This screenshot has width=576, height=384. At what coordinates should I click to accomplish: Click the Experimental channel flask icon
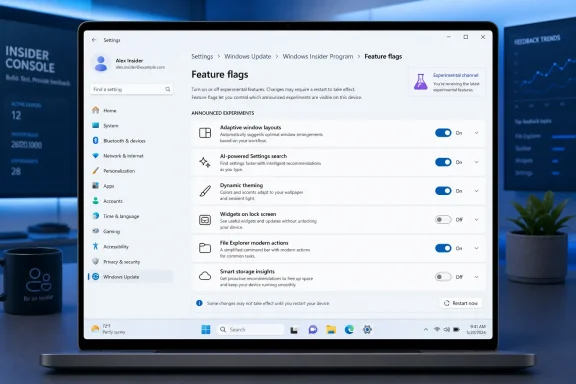tap(421, 82)
